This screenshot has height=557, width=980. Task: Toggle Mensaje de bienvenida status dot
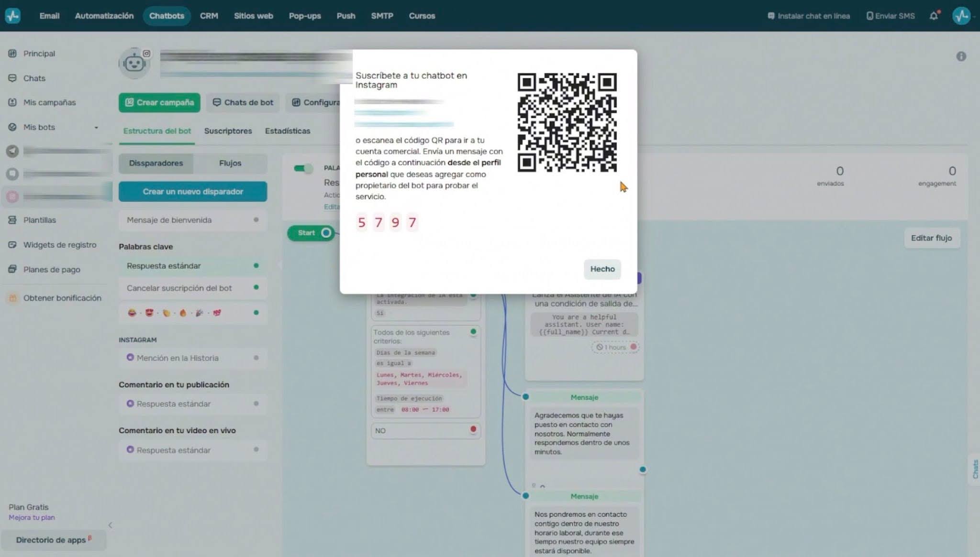256,220
